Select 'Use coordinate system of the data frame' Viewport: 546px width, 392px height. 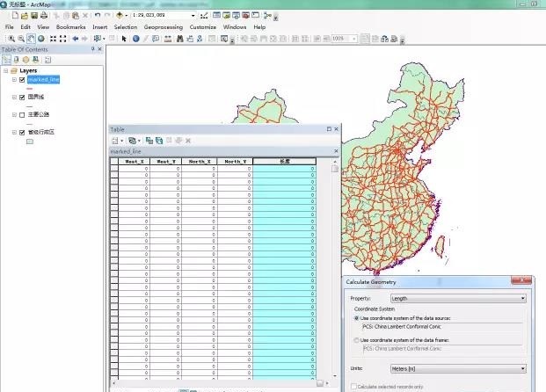[x=357, y=340]
